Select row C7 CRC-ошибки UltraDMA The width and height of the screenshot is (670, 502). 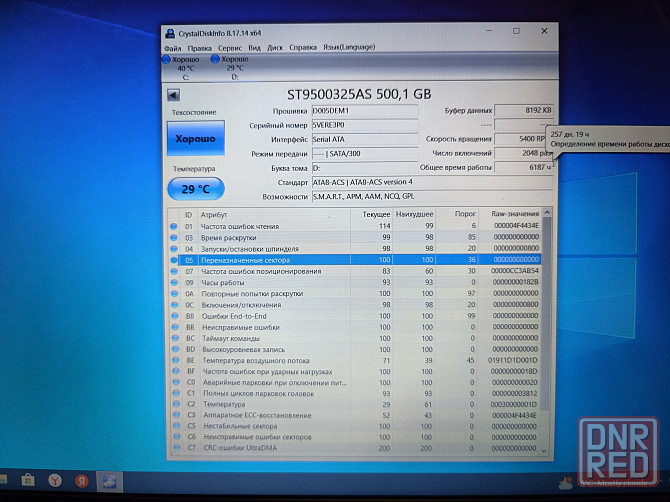point(355,448)
